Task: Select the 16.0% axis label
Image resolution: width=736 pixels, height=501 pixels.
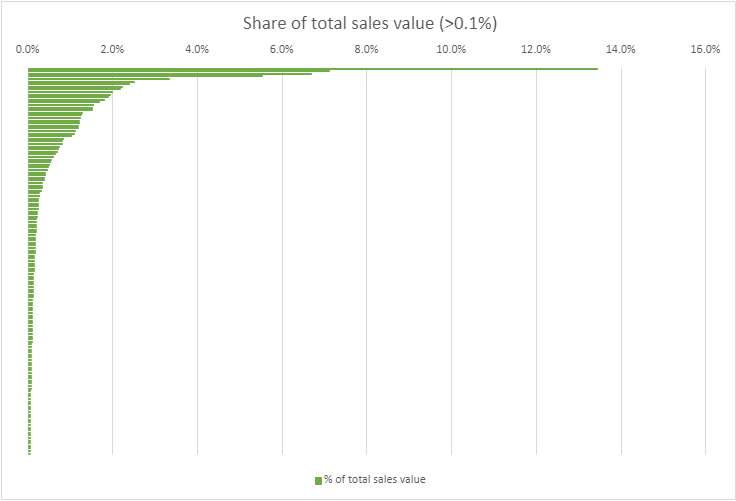Action: click(x=706, y=49)
